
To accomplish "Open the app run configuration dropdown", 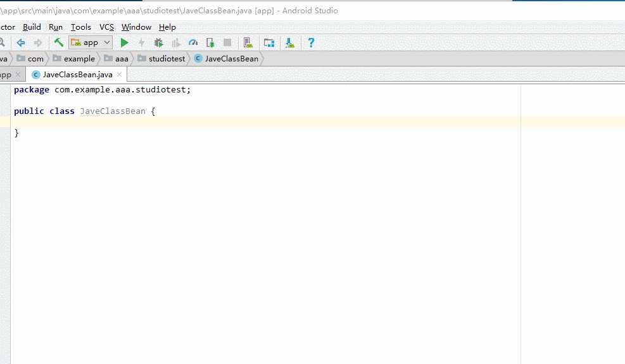I will tap(91, 42).
